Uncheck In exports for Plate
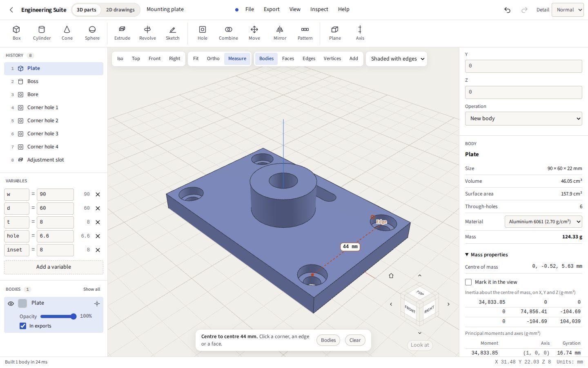The height and width of the screenshot is (368, 588). [23, 326]
